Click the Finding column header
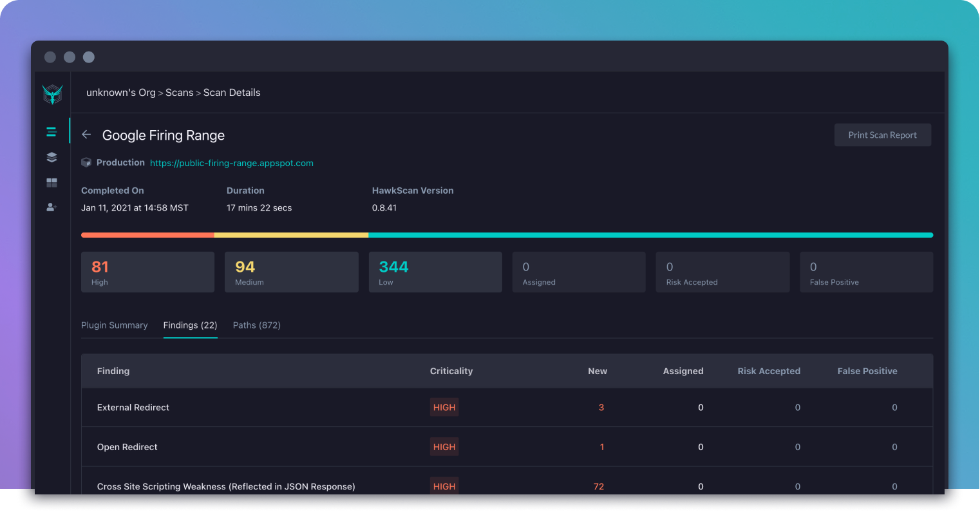980x512 pixels. click(113, 371)
